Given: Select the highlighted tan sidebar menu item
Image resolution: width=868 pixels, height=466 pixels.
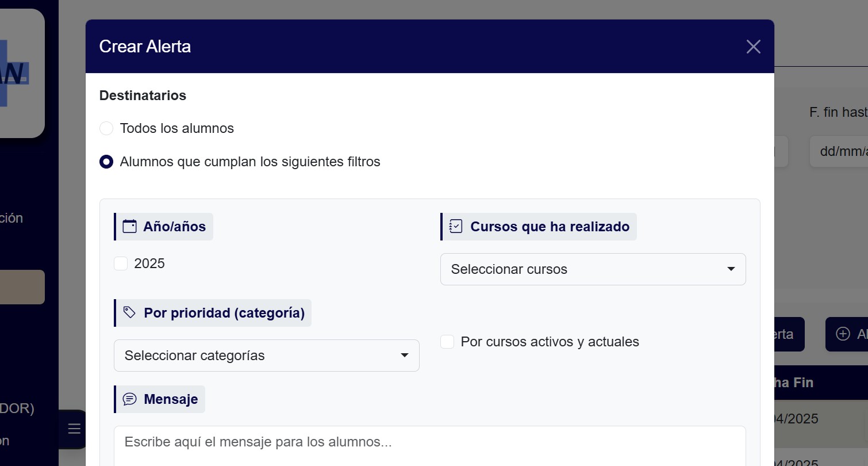Looking at the screenshot, I should (22, 287).
